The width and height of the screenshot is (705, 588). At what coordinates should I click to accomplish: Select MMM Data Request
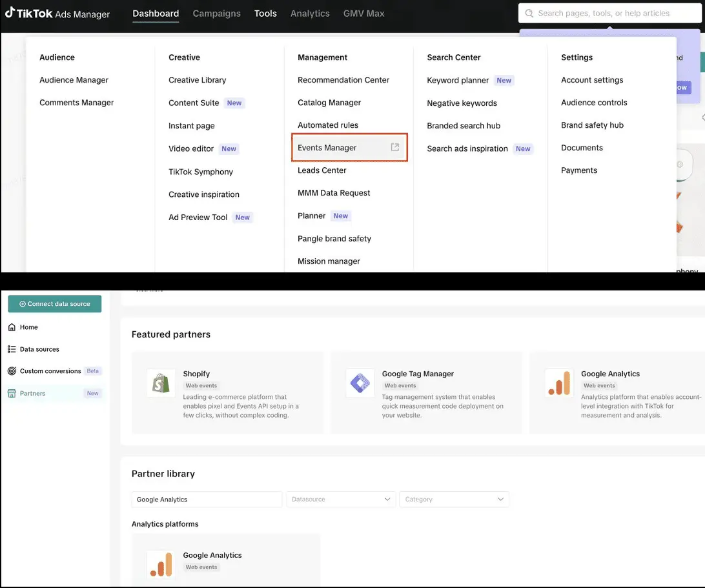(334, 193)
